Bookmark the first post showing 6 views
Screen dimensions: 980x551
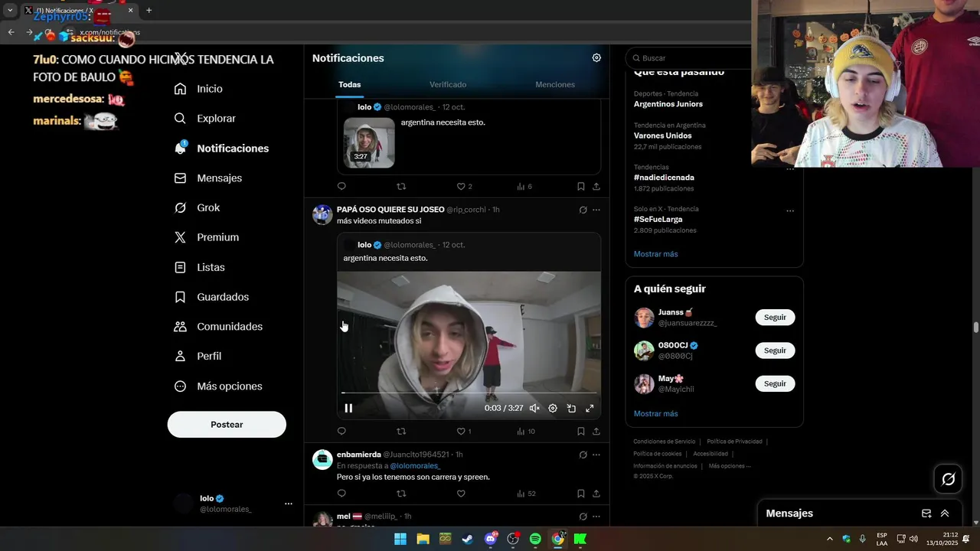tap(581, 186)
